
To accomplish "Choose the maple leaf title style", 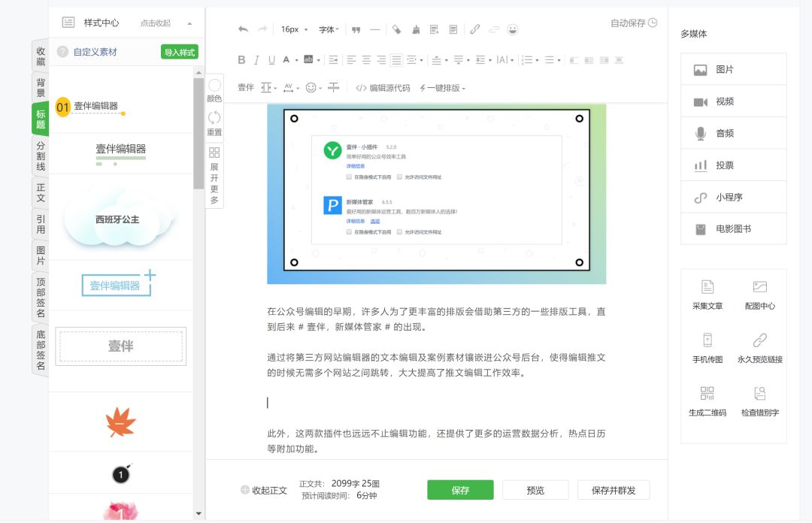I will point(120,422).
